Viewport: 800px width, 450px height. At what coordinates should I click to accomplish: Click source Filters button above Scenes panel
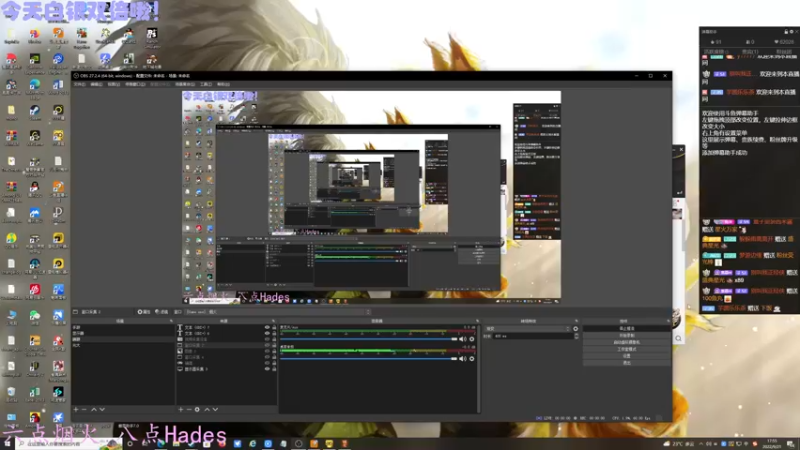[x=162, y=312]
